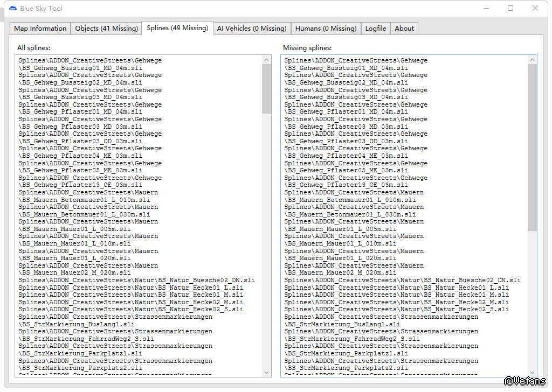Click BS_Natur_Buesche02_DN.sli line in All splines
This screenshot has width=552, height=392.
point(136,281)
